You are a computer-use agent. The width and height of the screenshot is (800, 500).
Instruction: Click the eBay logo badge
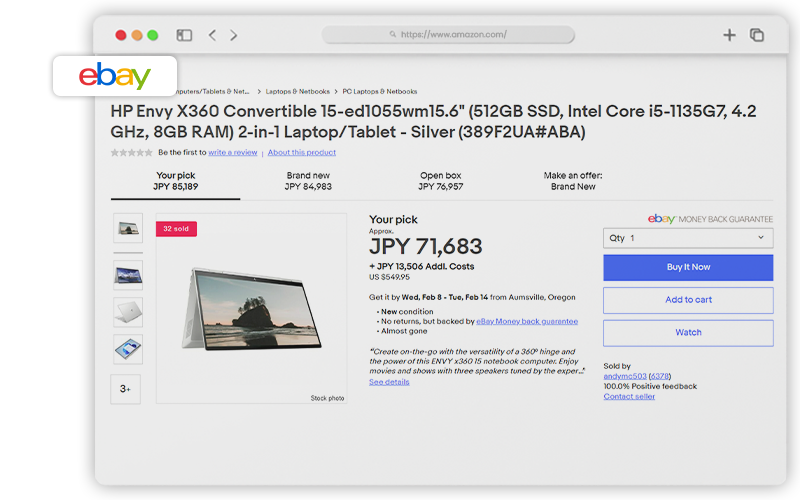click(115, 76)
